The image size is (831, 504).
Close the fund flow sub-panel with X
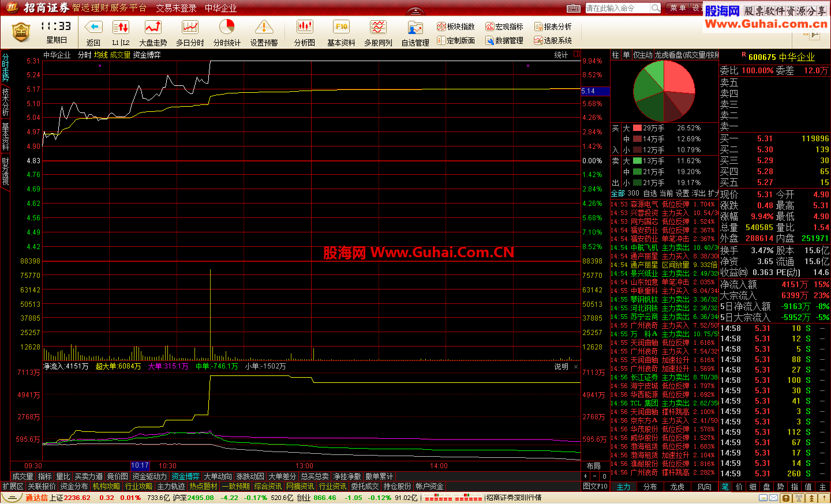(576, 367)
